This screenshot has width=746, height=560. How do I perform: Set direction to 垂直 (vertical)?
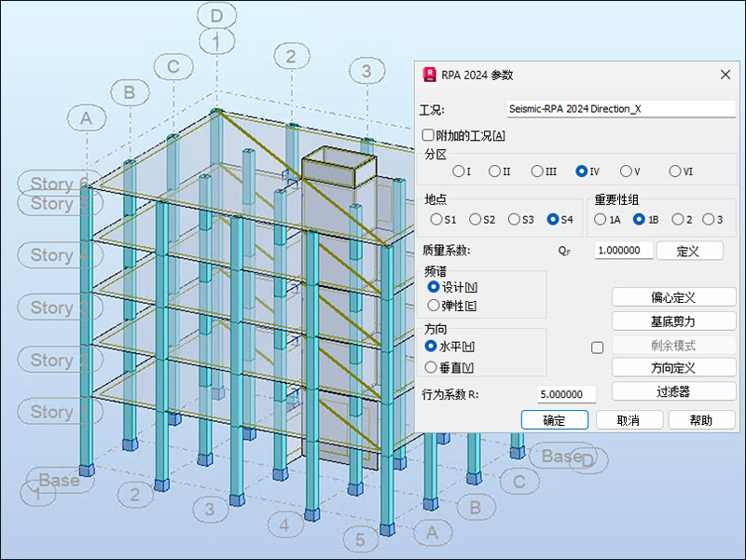[432, 367]
